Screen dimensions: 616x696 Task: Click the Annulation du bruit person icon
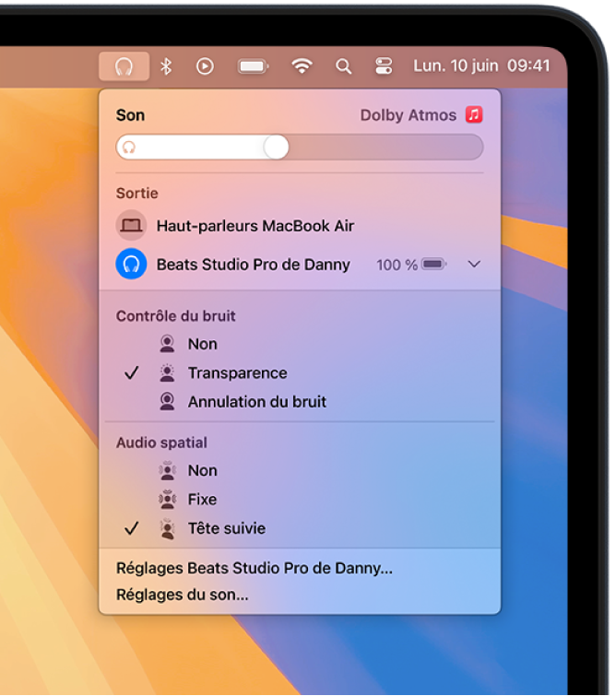pyautogui.click(x=167, y=402)
